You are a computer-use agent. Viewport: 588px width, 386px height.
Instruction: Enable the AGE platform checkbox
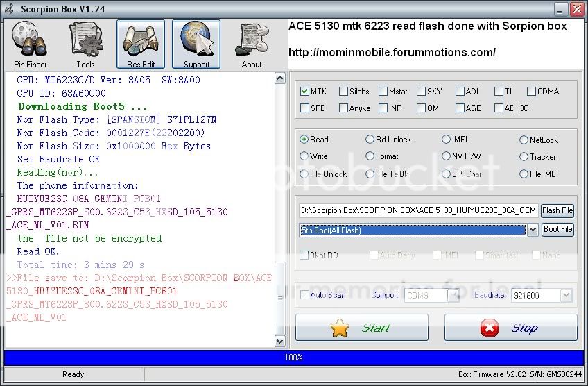pos(460,108)
